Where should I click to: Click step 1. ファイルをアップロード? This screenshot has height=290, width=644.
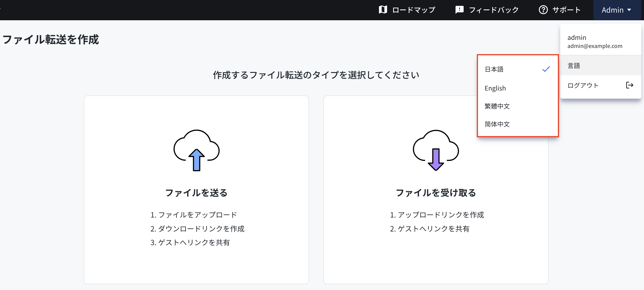click(x=194, y=215)
